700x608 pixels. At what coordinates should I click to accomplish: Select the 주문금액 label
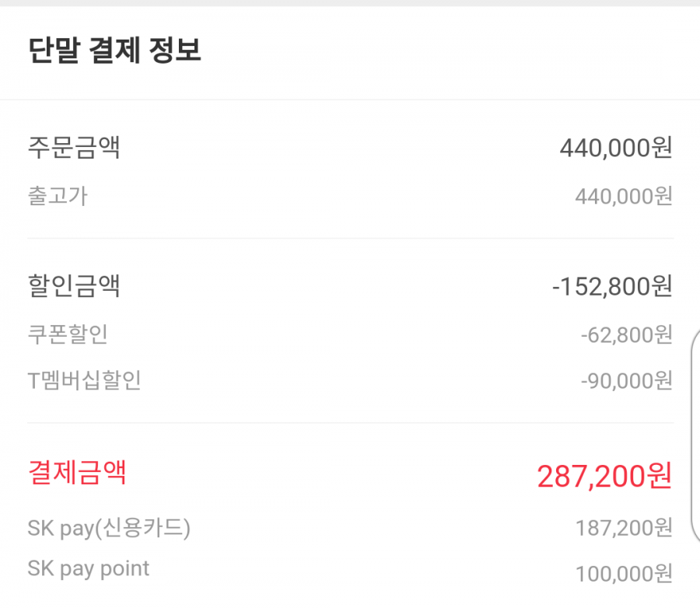click(74, 147)
